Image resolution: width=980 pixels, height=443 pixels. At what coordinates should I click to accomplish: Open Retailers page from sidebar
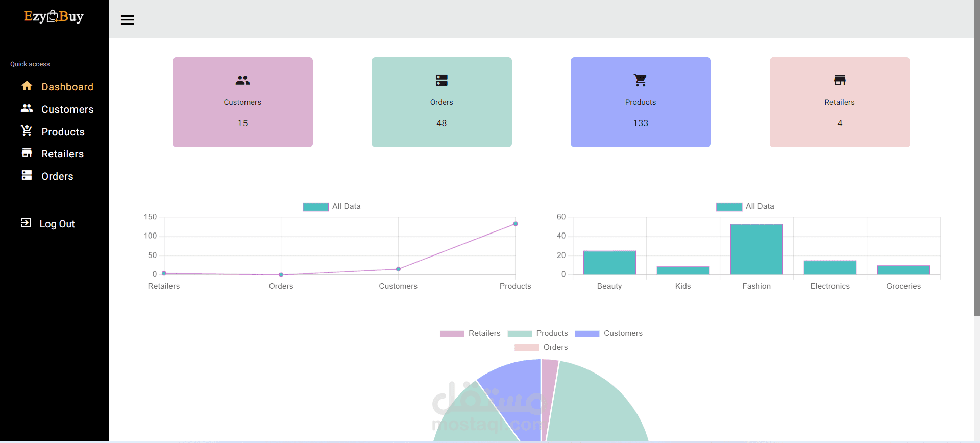[62, 154]
